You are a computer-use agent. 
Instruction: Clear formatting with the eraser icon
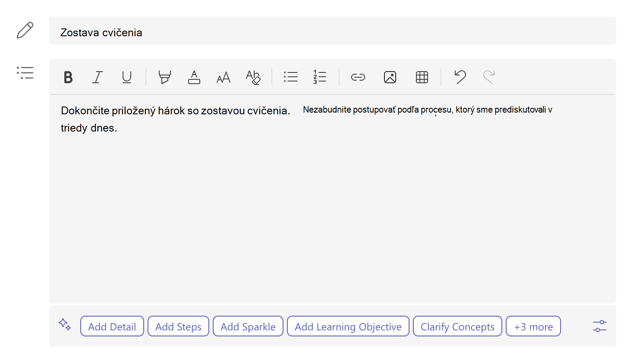click(x=253, y=77)
